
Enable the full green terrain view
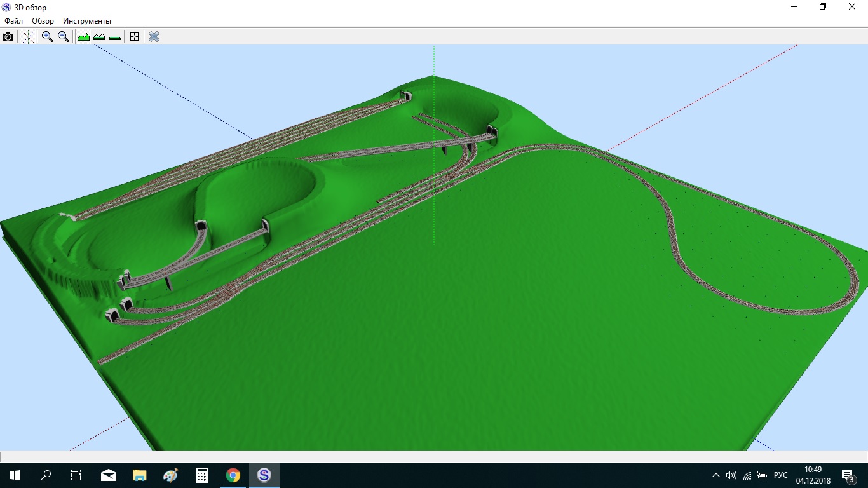click(x=83, y=37)
